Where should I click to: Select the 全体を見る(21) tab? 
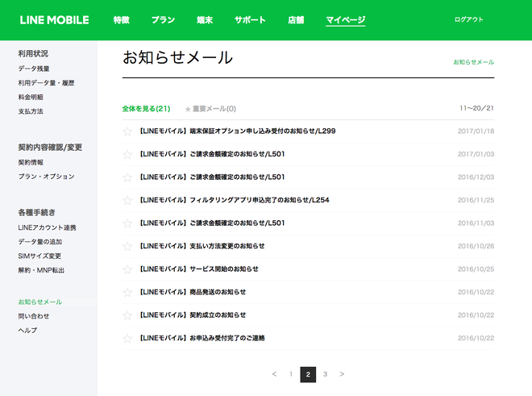click(146, 109)
